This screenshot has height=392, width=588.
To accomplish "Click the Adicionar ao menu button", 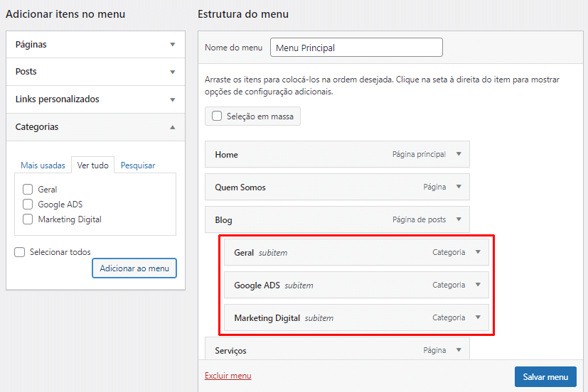I will [x=134, y=268].
